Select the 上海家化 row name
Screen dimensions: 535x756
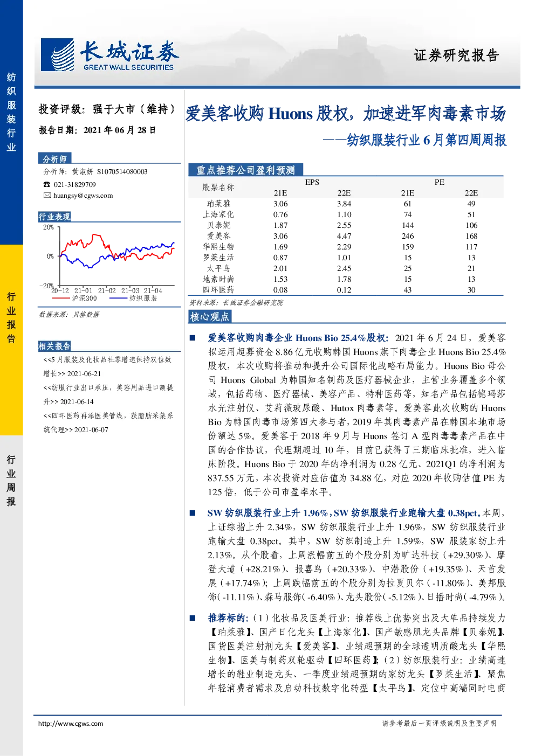coord(218,214)
